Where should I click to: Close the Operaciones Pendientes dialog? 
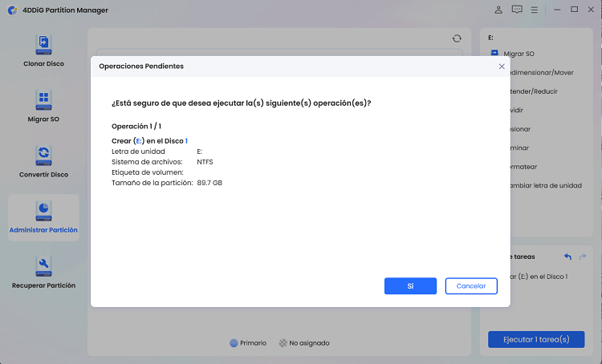(x=502, y=67)
